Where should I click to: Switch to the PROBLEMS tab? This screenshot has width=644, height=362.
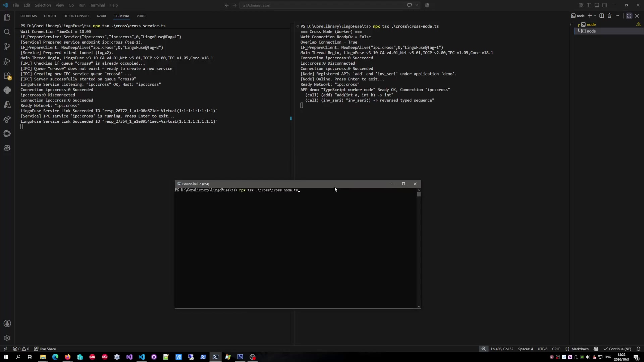[29, 16]
